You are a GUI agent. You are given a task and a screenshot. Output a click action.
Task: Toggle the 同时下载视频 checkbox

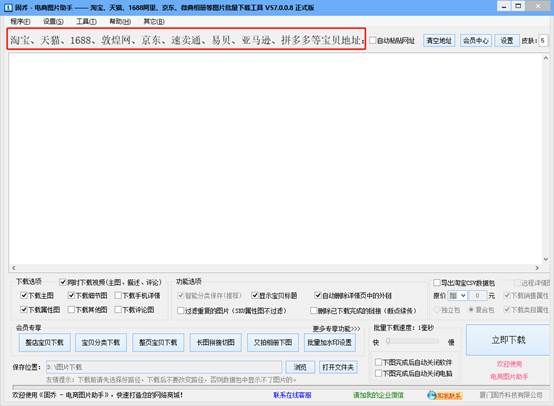(63, 282)
